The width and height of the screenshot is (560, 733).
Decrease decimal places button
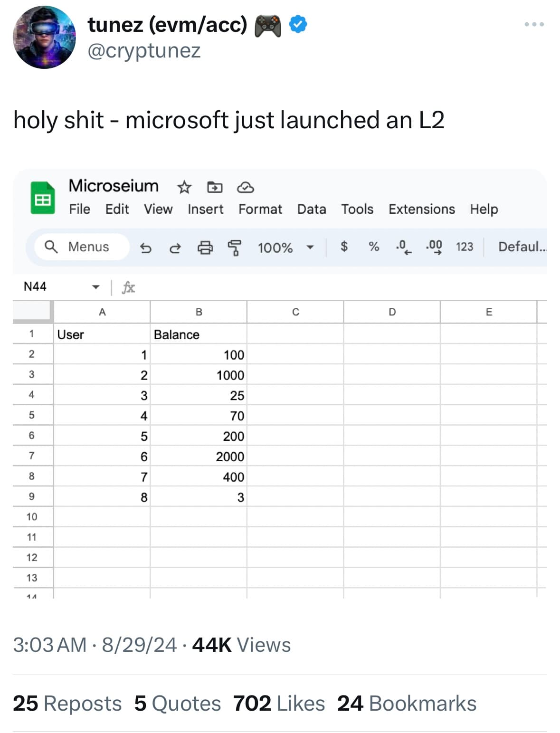[403, 247]
